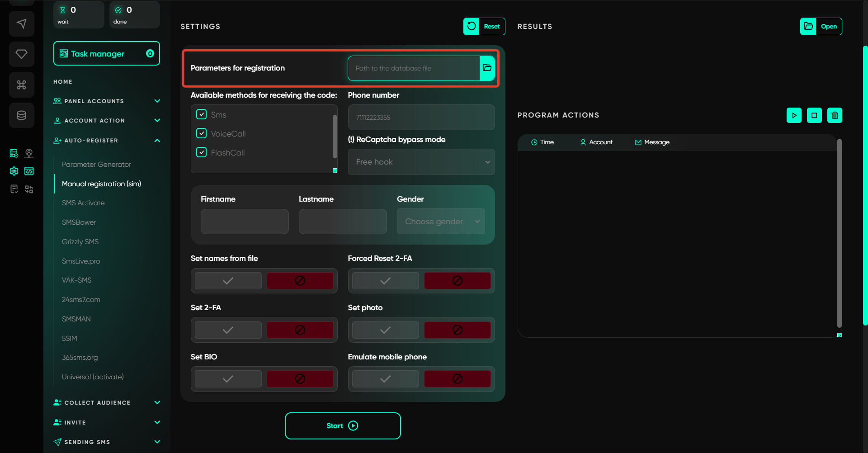This screenshot has width=868, height=453.
Task: Uncheck the VoiceCall checkbox
Action: [202, 133]
